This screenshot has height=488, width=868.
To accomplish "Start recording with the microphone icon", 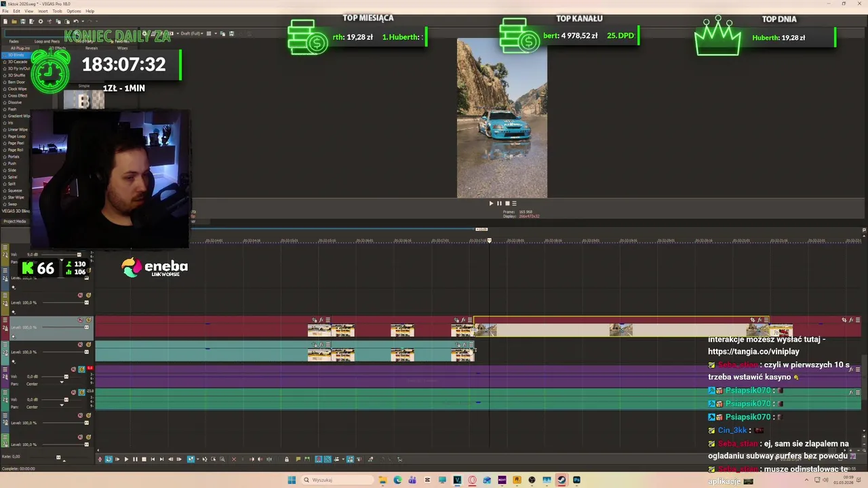I will pyautogui.click(x=100, y=460).
